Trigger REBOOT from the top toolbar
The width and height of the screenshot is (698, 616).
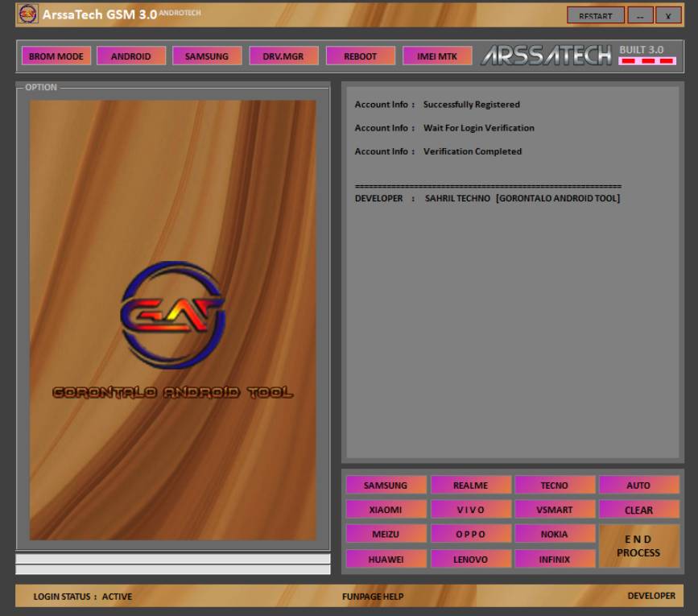360,56
